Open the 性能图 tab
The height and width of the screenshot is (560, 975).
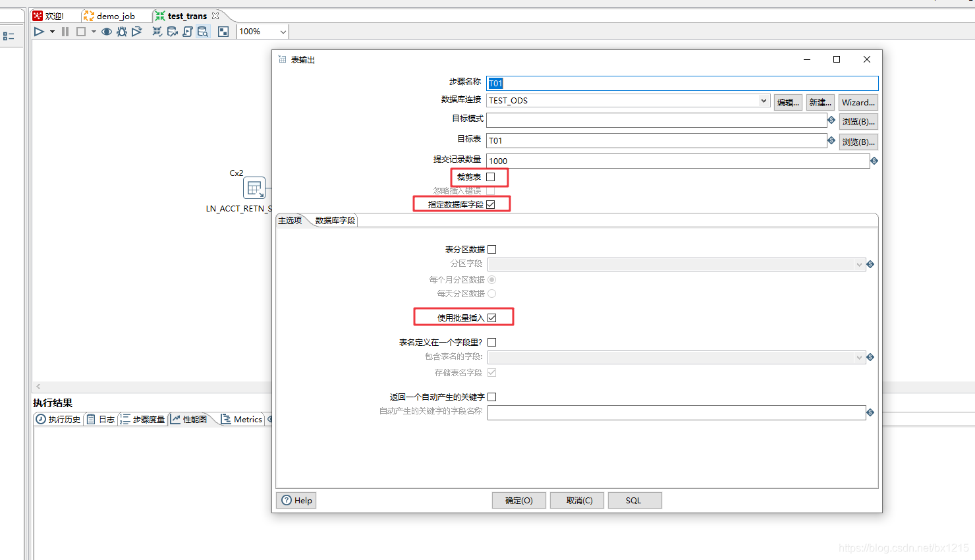pyautogui.click(x=189, y=419)
